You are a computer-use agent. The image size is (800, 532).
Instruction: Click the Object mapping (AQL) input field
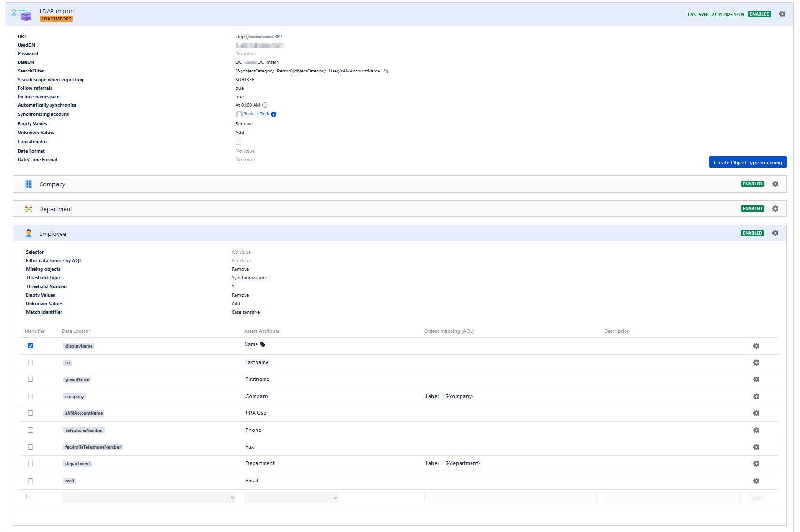click(511, 498)
